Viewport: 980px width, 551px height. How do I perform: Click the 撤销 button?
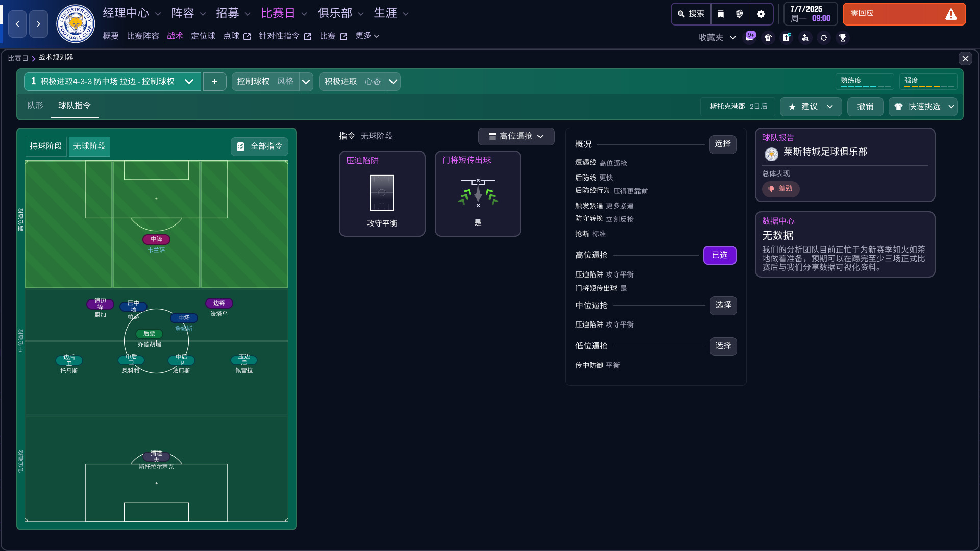865,107
